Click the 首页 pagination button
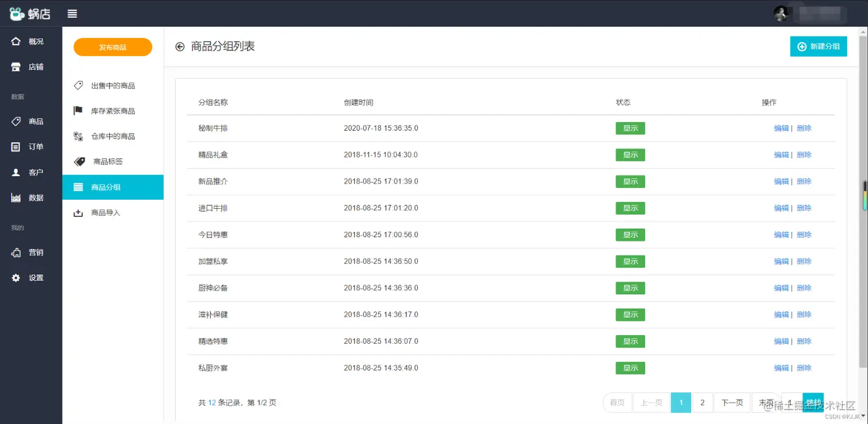 [617, 403]
